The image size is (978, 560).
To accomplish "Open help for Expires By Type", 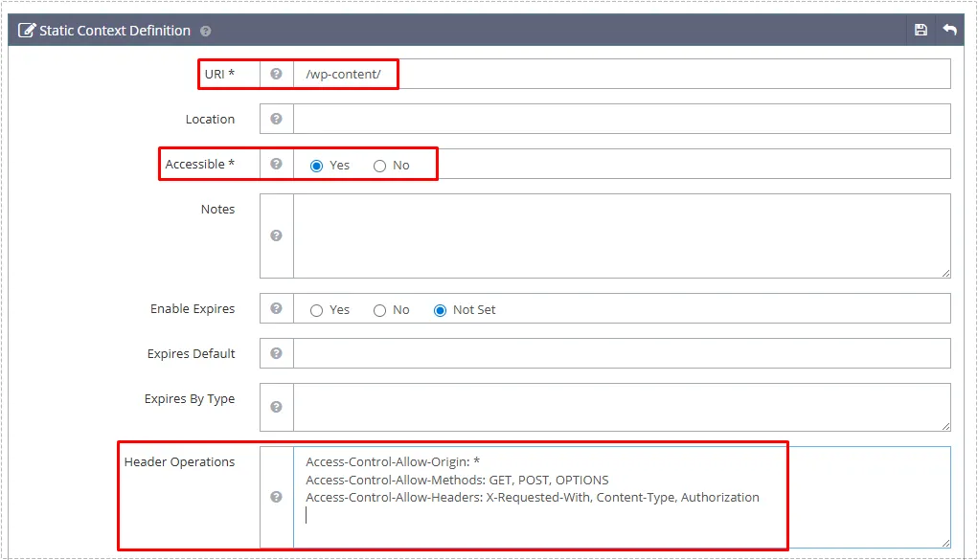I will coord(276,407).
